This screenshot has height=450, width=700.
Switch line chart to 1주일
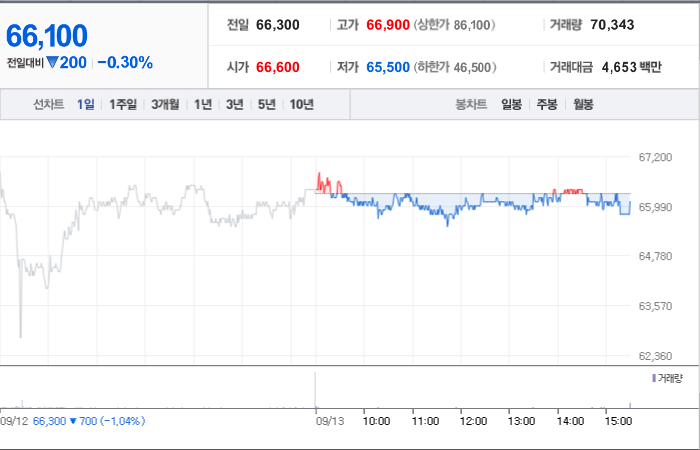click(123, 104)
